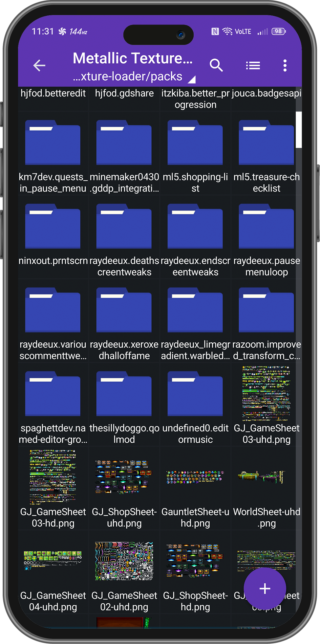Open GJ_GameSheet02-uhd.png thumbnail

(x=124, y=561)
